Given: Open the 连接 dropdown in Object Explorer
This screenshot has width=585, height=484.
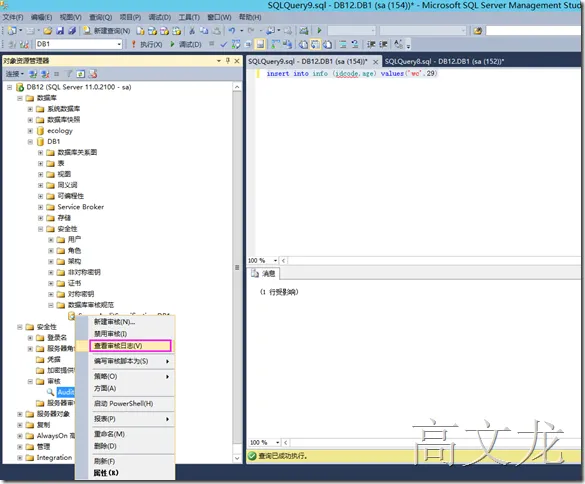Looking at the screenshot, I should (15, 74).
